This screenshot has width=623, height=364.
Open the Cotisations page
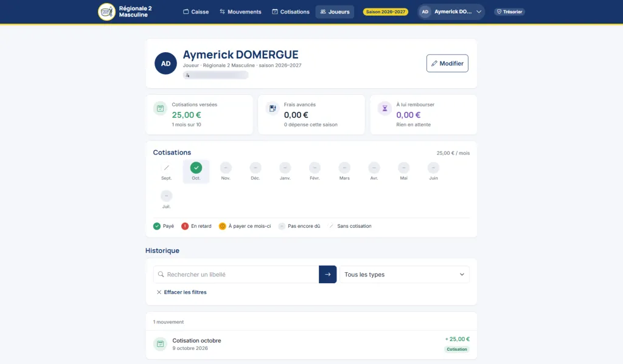(290, 12)
